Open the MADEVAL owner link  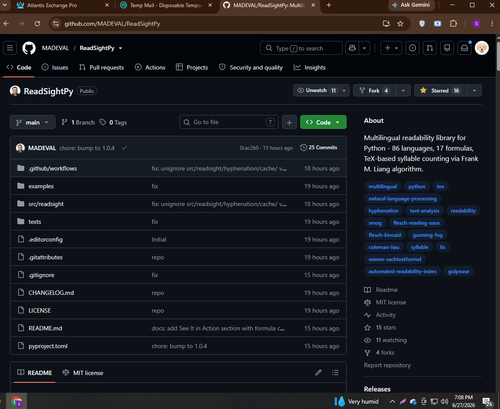55,48
